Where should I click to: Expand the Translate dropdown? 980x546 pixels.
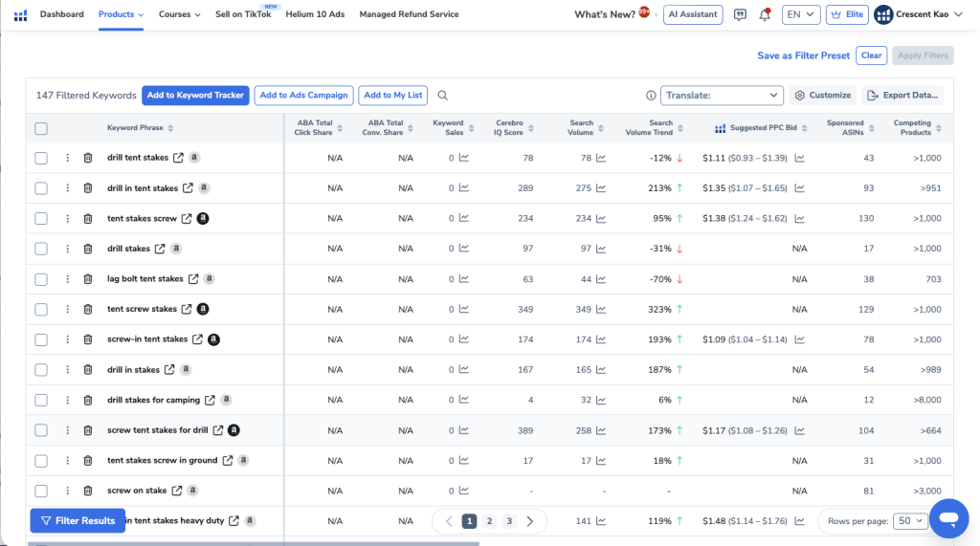click(x=723, y=96)
